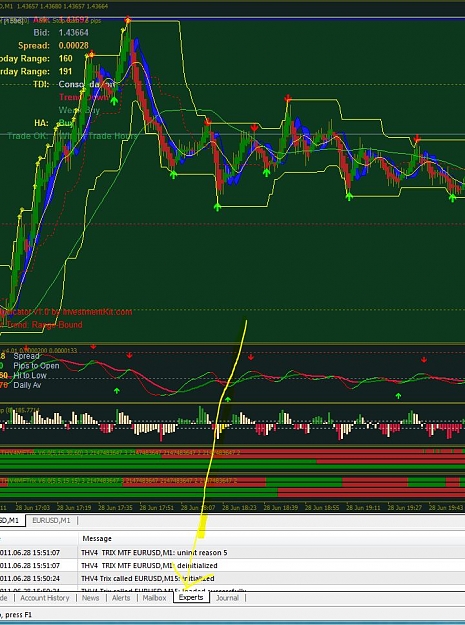Switch to the Account History tab

(x=45, y=598)
